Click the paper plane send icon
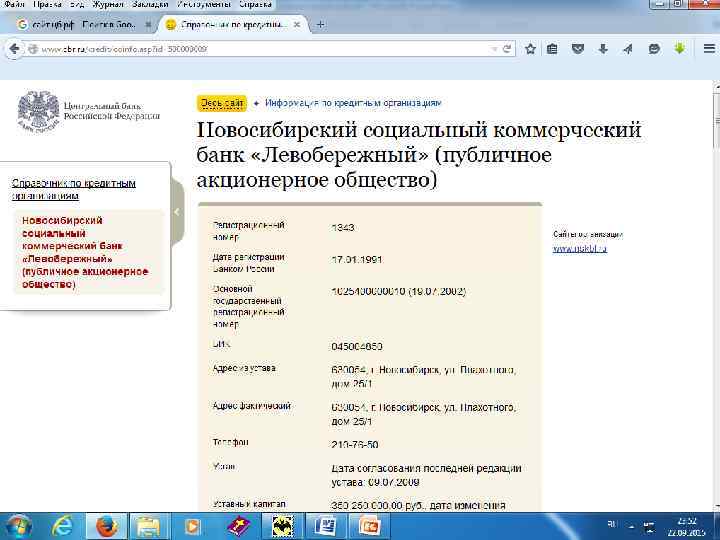Screen dimensions: 720x540 628,49
